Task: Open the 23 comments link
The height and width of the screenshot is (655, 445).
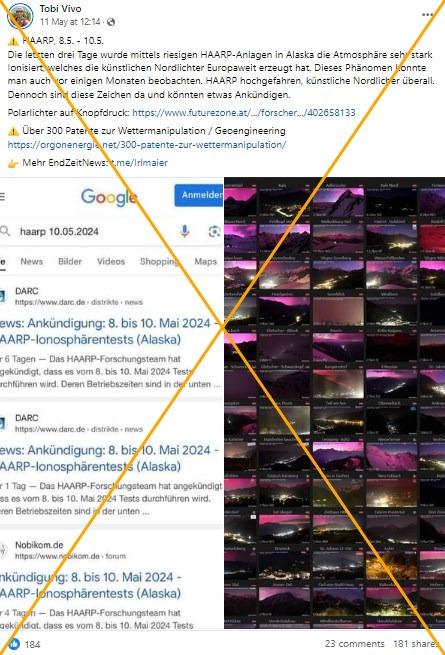Action: (x=354, y=644)
